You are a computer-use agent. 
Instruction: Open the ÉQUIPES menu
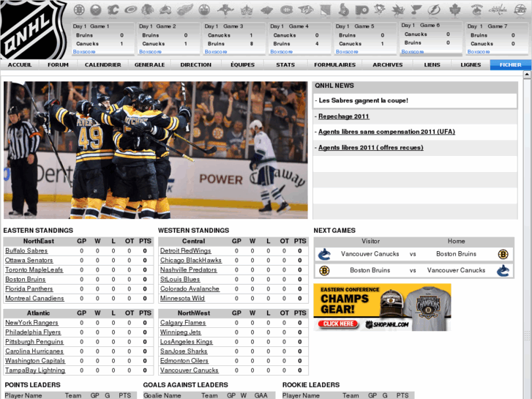tap(243, 65)
